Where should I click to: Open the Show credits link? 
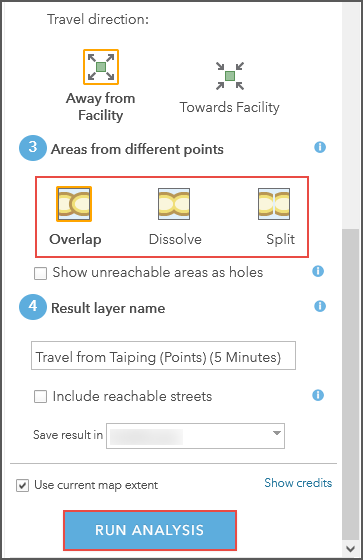298,483
